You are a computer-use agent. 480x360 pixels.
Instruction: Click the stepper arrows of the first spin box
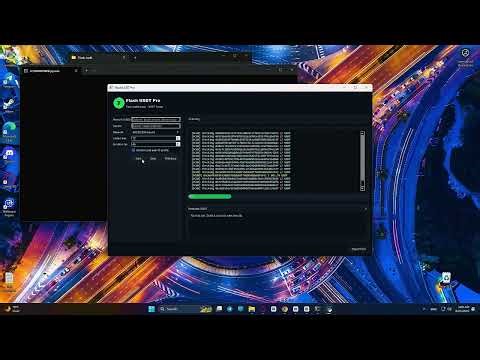tap(178, 138)
